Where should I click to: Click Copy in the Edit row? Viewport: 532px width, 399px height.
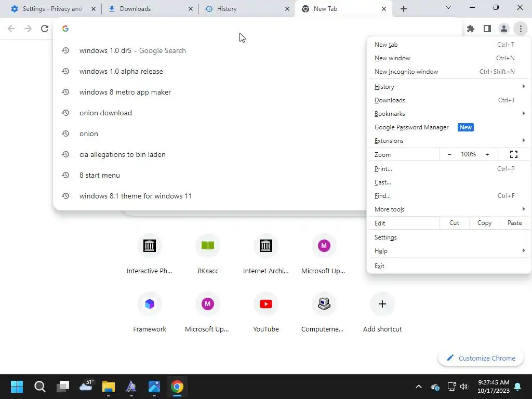[485, 223]
